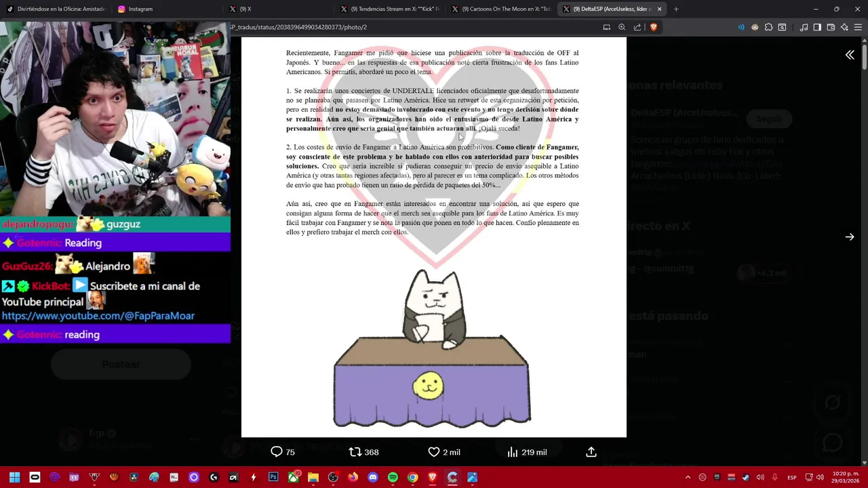Click the blue sound waves toolbar icon
The image size is (868, 488).
click(741, 27)
